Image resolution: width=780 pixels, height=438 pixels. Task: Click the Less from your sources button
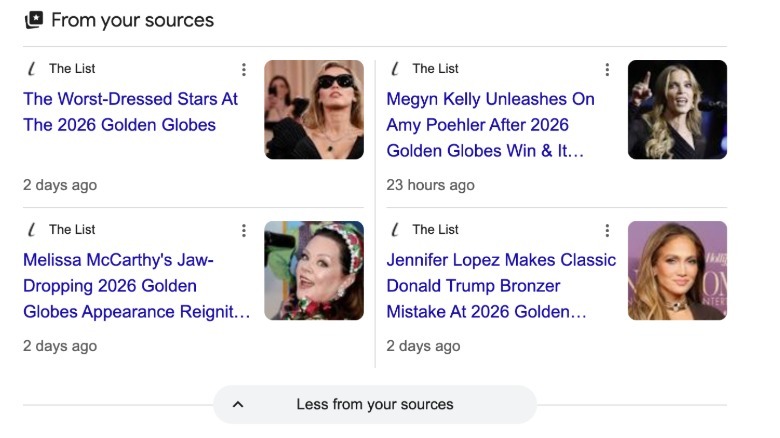tap(375, 404)
